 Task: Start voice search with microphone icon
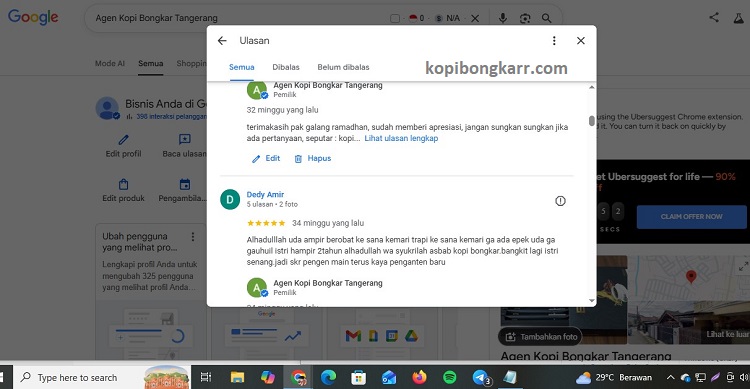click(503, 18)
